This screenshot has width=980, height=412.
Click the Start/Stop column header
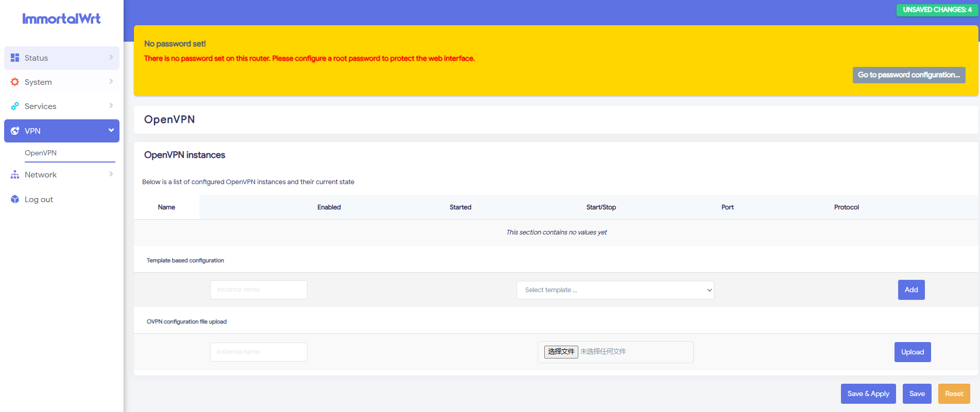pyautogui.click(x=601, y=207)
